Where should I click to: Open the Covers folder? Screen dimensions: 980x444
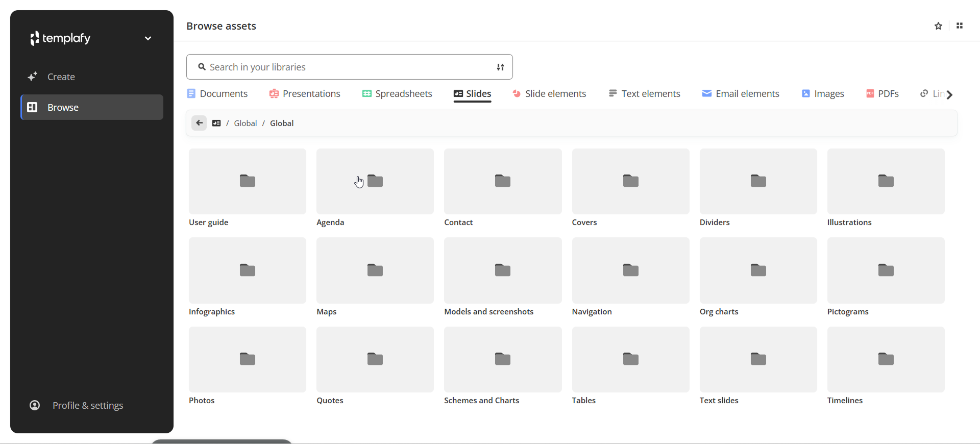click(631, 188)
